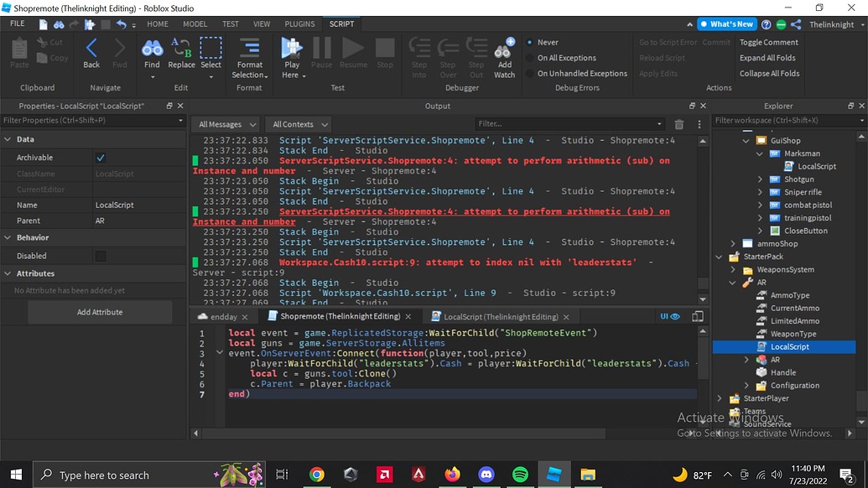Undock the Output panel
This screenshot has width=868, height=488.
click(692, 106)
